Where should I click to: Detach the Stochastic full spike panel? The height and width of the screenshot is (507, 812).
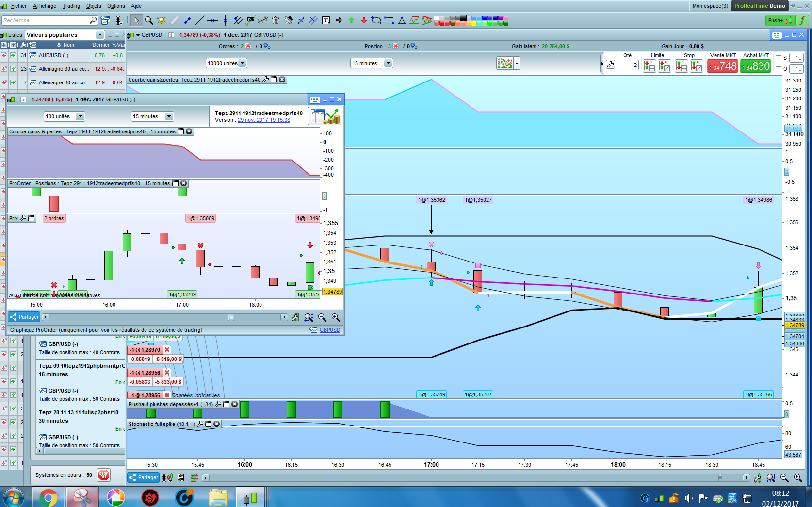209,424
